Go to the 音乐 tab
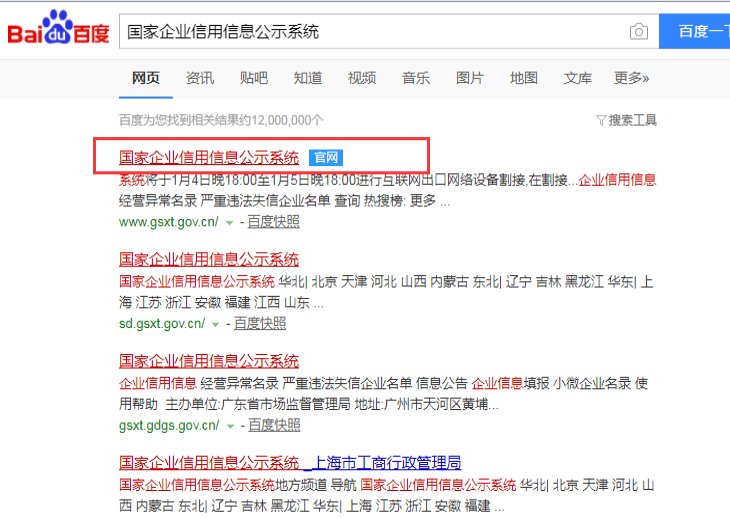730x518 pixels. coord(416,78)
